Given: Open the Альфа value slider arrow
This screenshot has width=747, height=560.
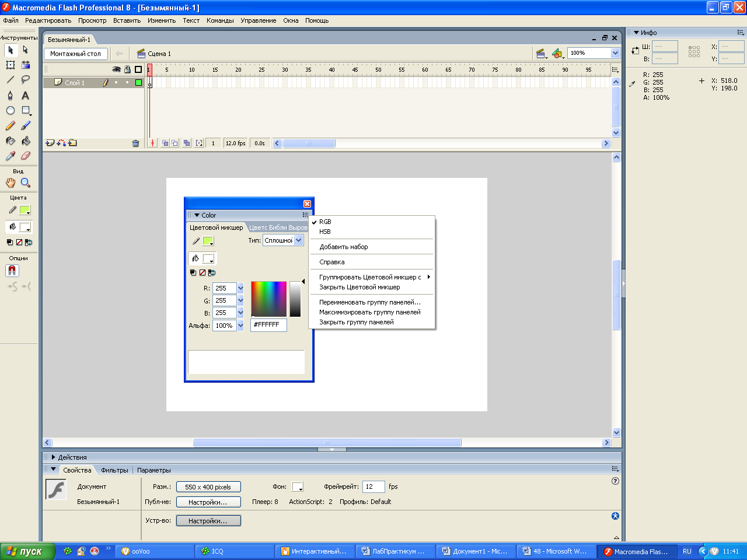Looking at the screenshot, I should [240, 325].
